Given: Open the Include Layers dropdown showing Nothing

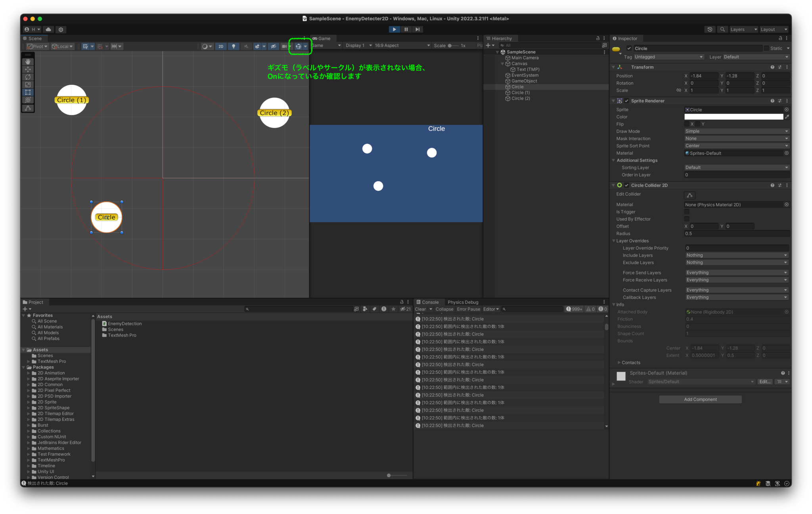Looking at the screenshot, I should (736, 255).
